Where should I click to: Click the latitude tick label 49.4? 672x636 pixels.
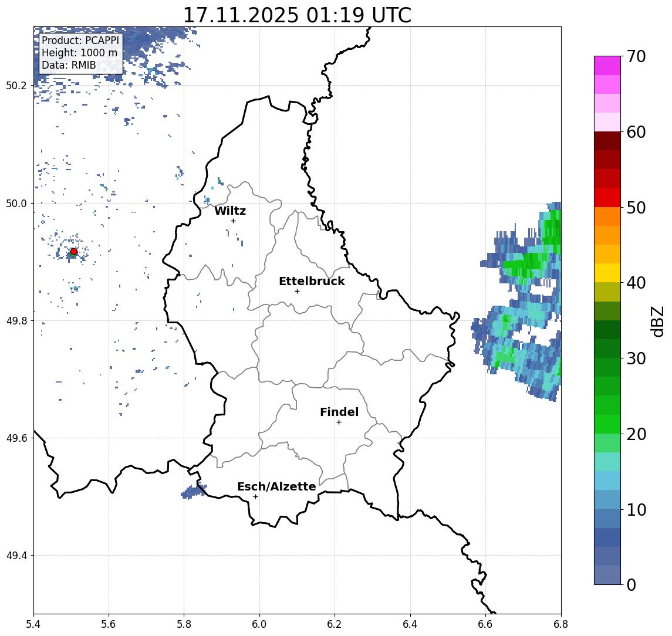tap(16, 556)
